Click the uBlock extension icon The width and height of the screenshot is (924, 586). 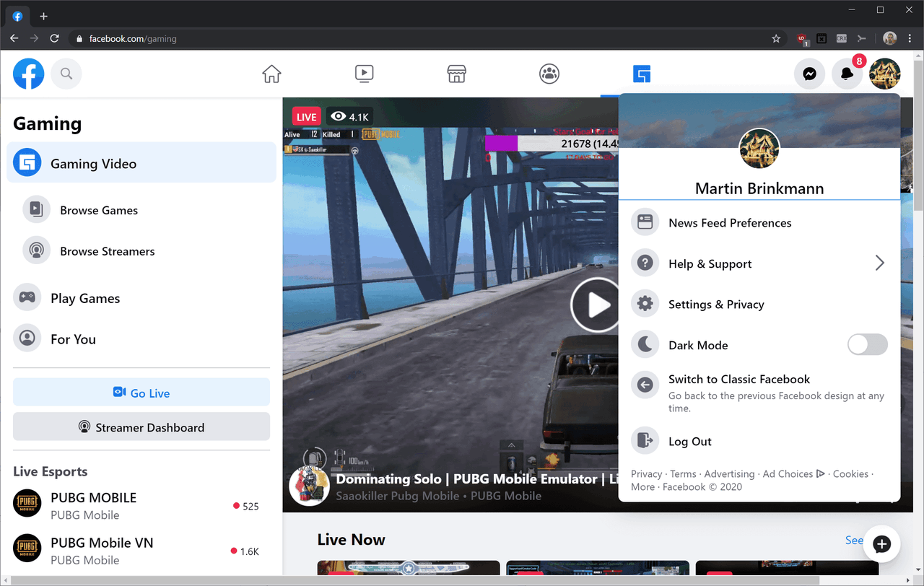802,39
